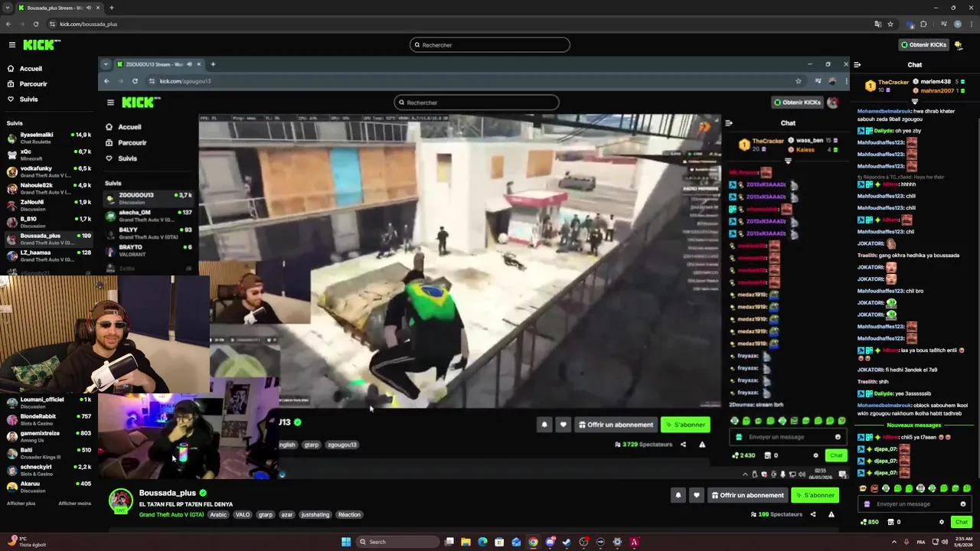The width and height of the screenshot is (980, 551).
Task: Open Discord from taskbar
Action: pyautogui.click(x=550, y=542)
